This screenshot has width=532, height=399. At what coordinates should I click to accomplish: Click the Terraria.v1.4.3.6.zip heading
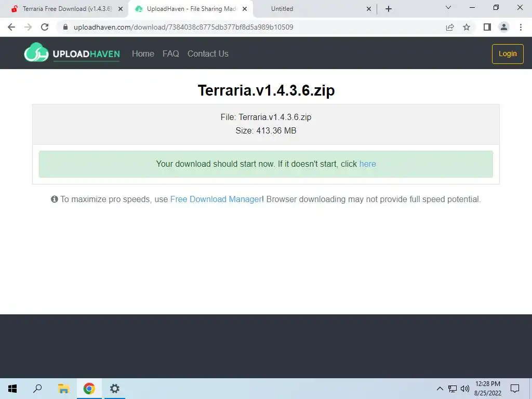click(267, 90)
